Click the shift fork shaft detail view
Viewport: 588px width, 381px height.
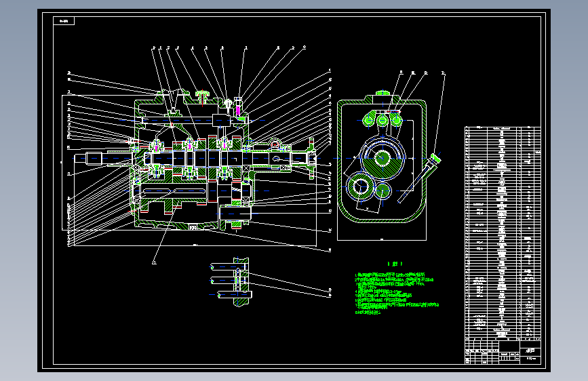click(231, 281)
